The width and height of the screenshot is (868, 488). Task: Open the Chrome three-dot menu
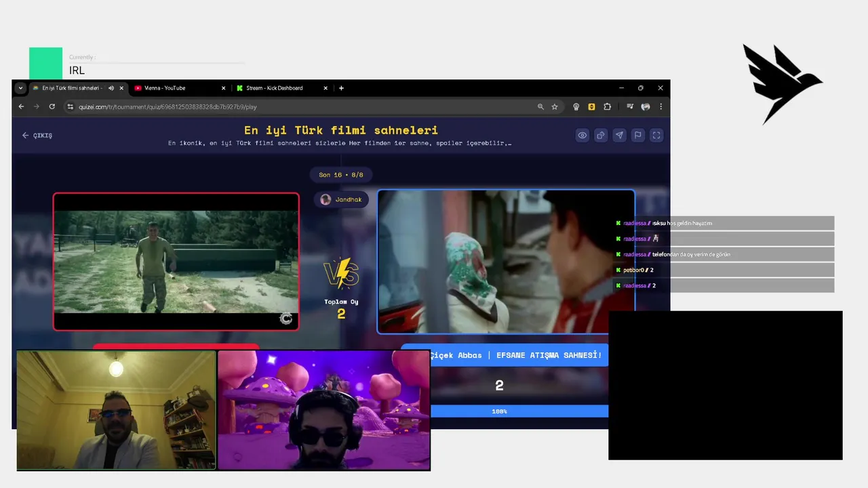(660, 106)
